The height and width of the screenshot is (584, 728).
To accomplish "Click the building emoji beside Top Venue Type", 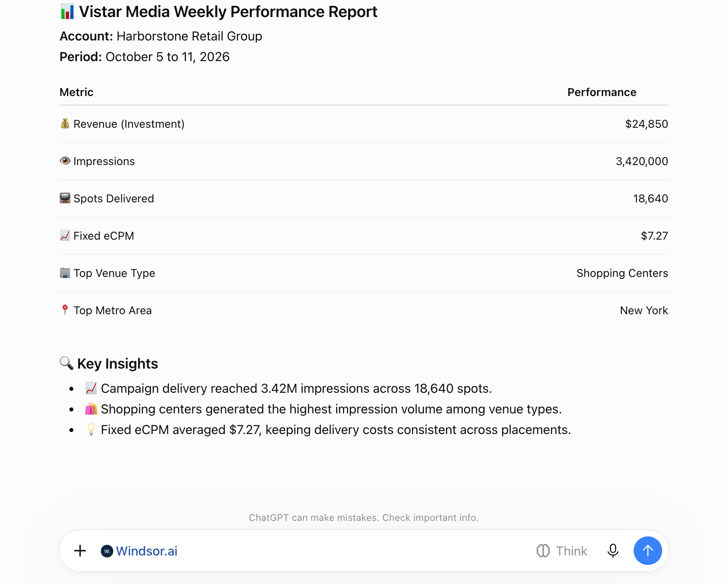I will (x=65, y=273).
